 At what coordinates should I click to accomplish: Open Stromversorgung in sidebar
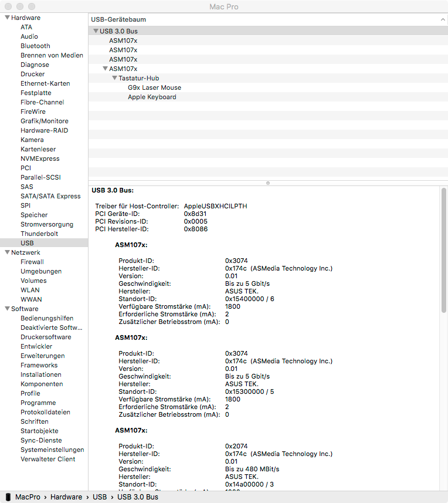point(47,224)
